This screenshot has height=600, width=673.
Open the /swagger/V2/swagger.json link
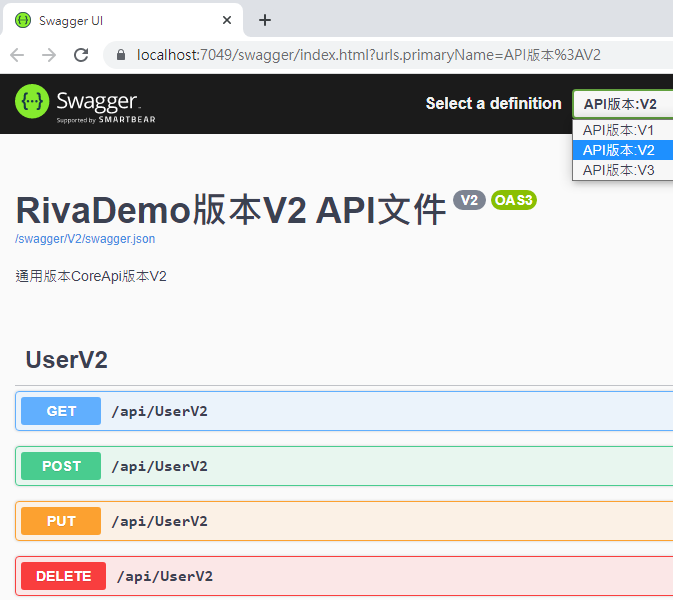point(85,239)
